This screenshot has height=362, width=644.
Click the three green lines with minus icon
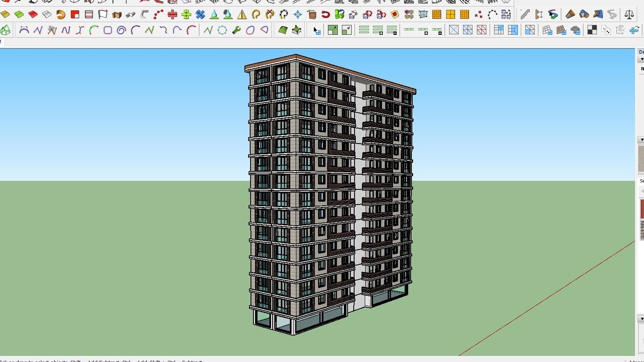392,30
